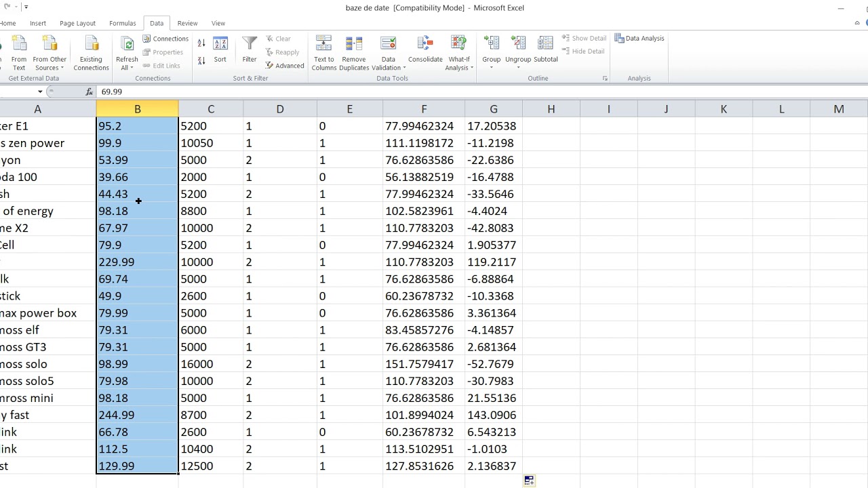Viewport: 868px width, 488px height.
Task: Click Edit Links option
Action: (161, 66)
